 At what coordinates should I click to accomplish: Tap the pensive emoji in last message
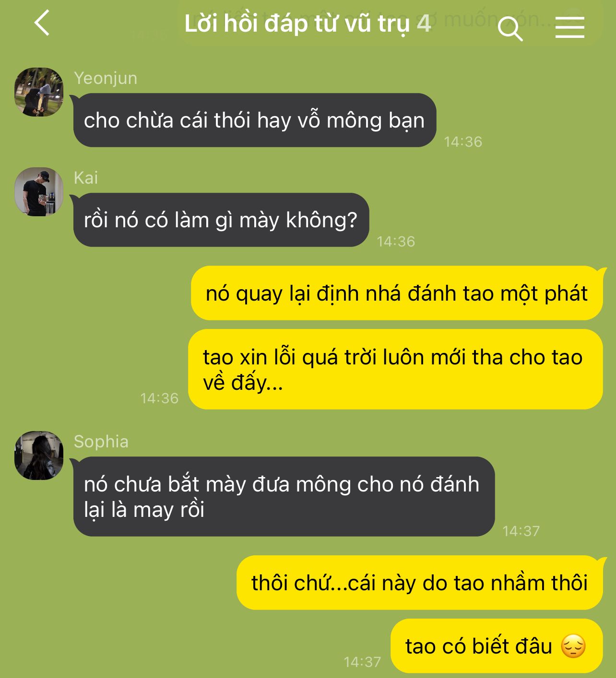tap(573, 646)
